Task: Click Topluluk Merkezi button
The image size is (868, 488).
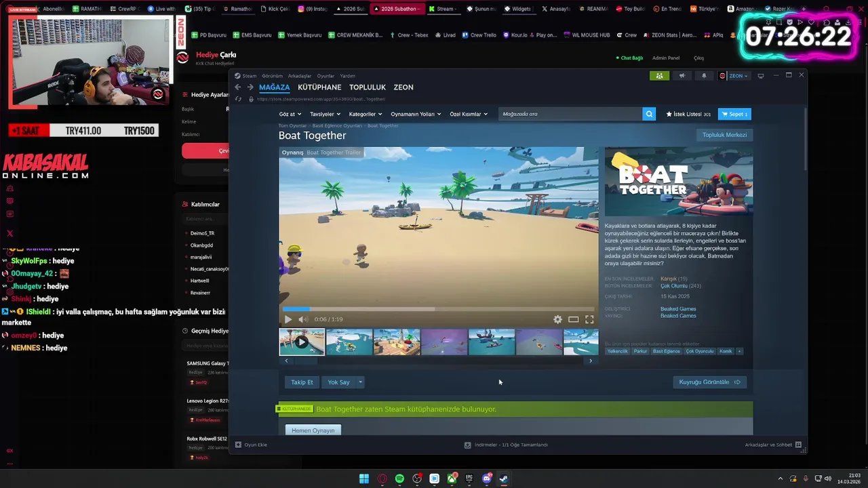Action: point(724,135)
